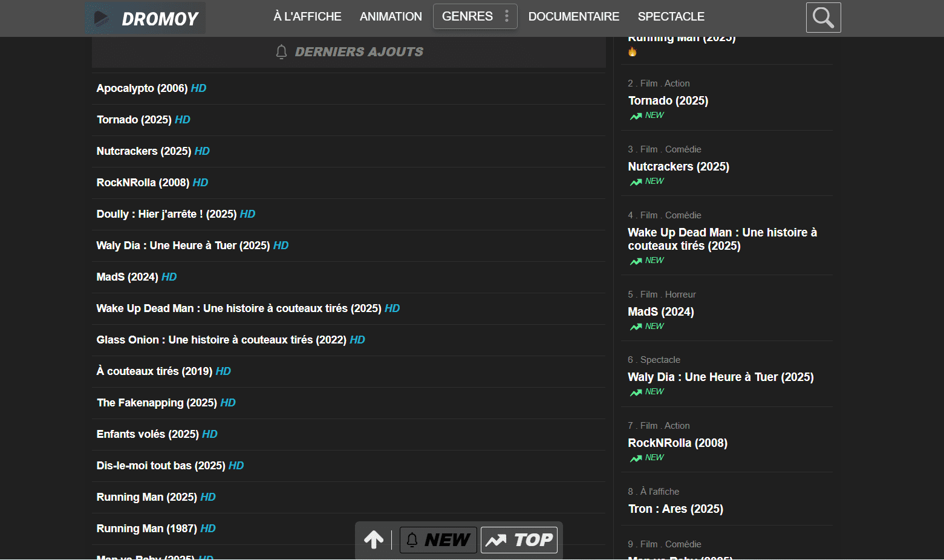Open Glass Onion (2022) link
This screenshot has width=944, height=560.
pyautogui.click(x=221, y=340)
